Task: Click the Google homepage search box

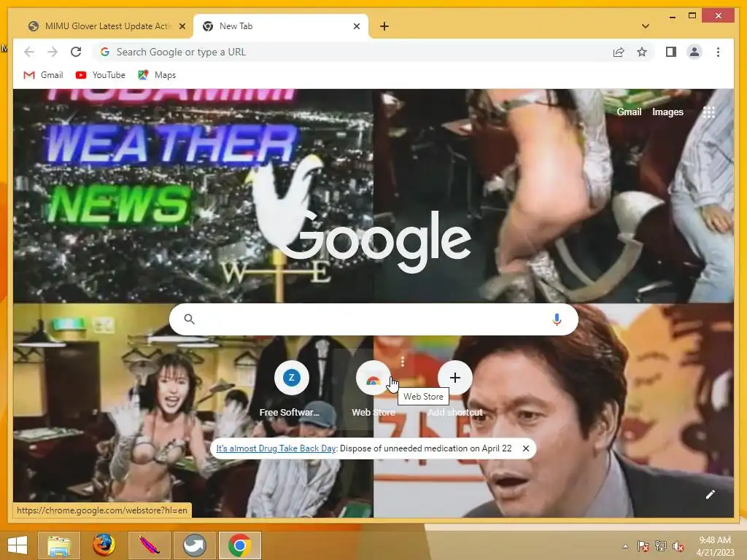Action: 373,319
